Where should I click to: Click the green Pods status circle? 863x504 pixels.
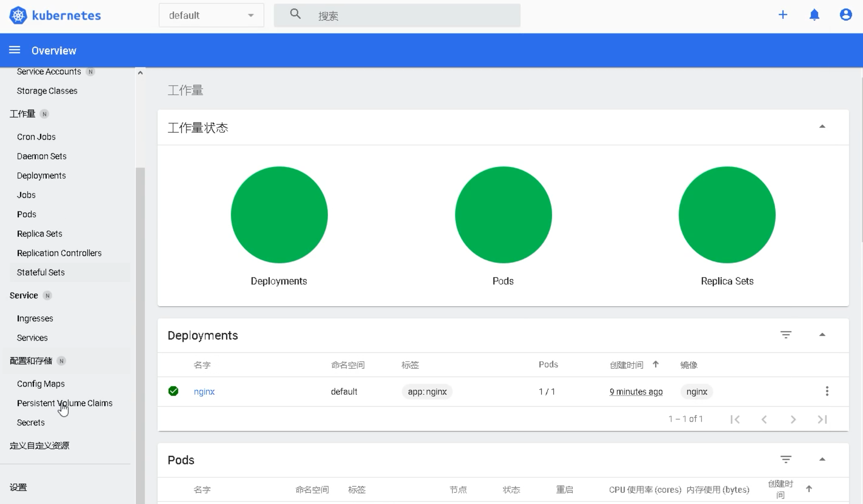click(x=503, y=214)
